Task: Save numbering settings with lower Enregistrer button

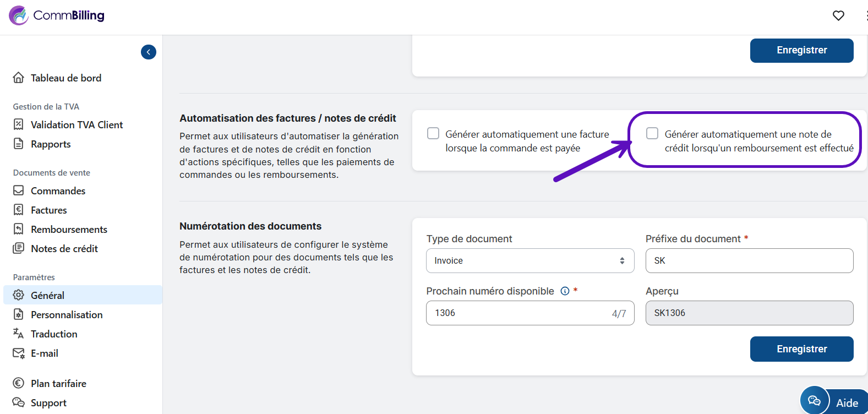Action: (x=801, y=349)
